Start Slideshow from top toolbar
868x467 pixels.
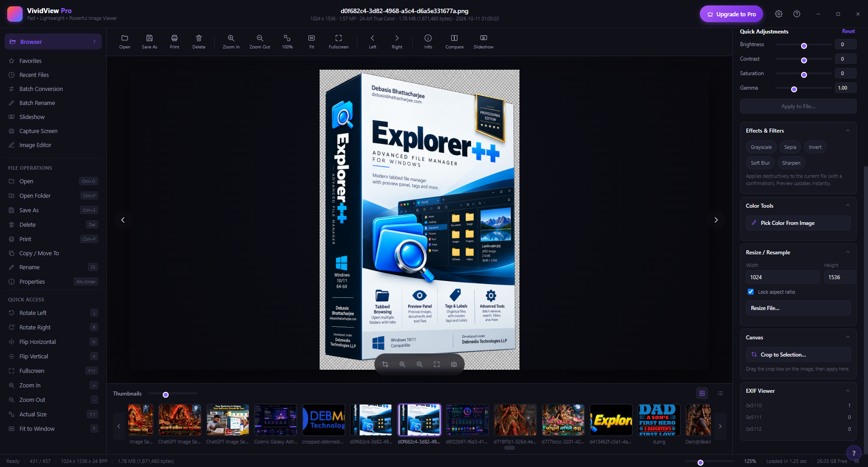click(484, 42)
